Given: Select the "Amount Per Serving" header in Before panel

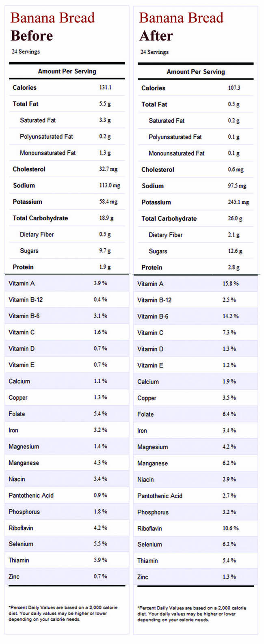Looking at the screenshot, I should (x=67, y=71).
